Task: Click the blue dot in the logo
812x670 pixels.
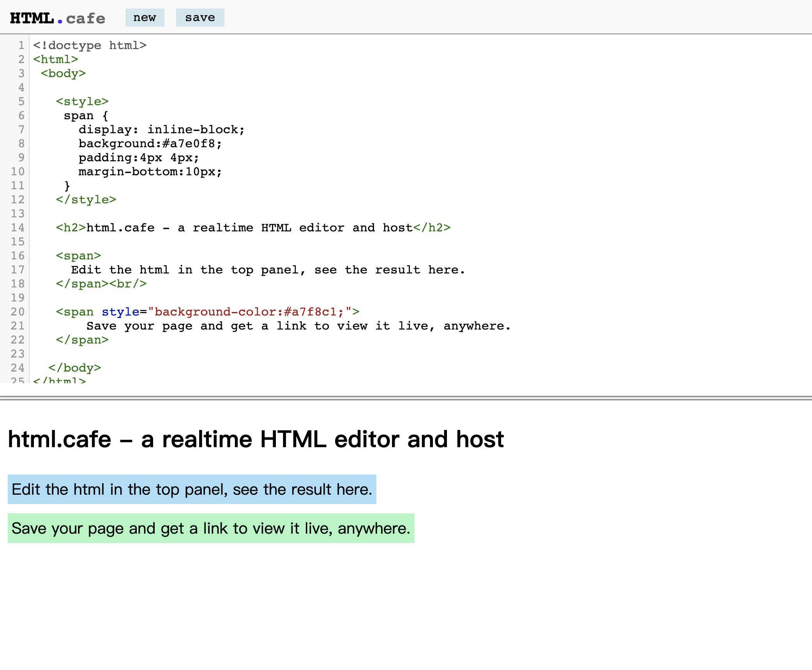Action: [x=60, y=21]
